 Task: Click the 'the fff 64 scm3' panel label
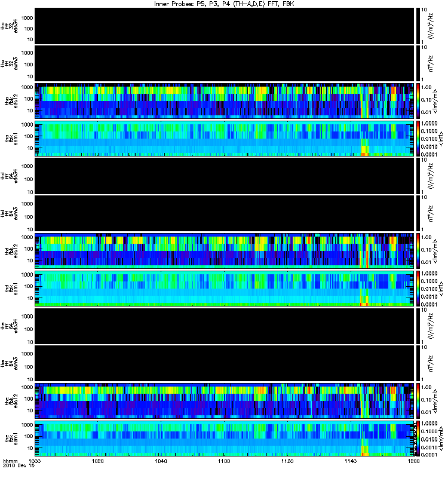point(10,364)
